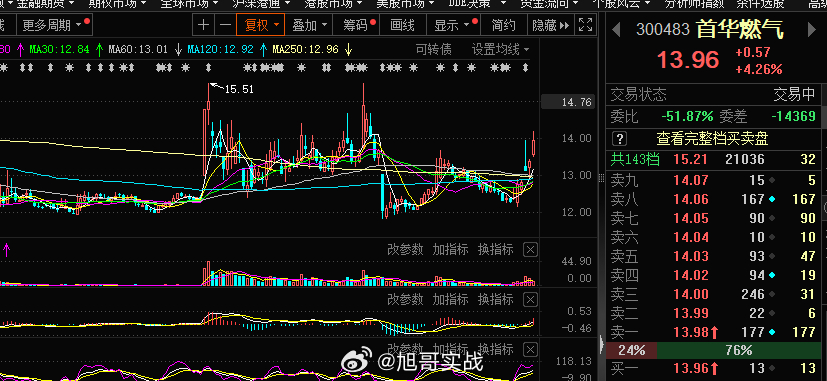Click the stock name 首华燃气
Viewport: 827px width, 381px height.
point(740,29)
